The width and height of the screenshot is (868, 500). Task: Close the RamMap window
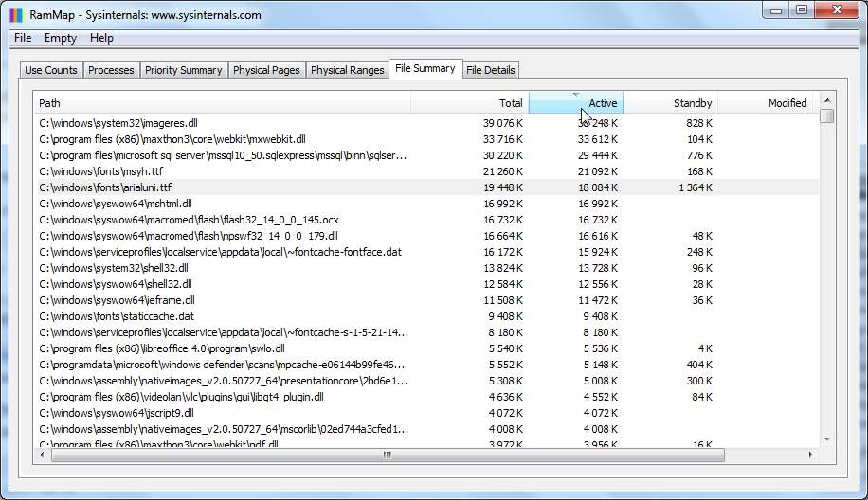click(x=837, y=10)
